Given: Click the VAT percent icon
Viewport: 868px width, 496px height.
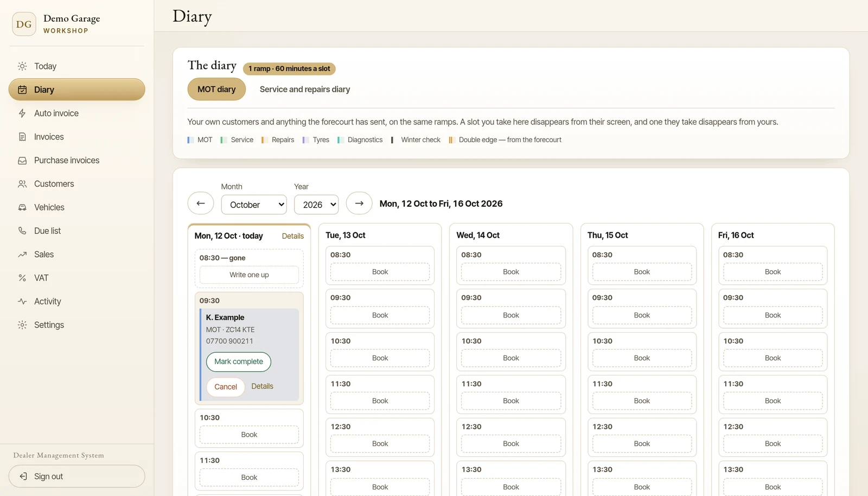Looking at the screenshot, I should pyautogui.click(x=22, y=278).
